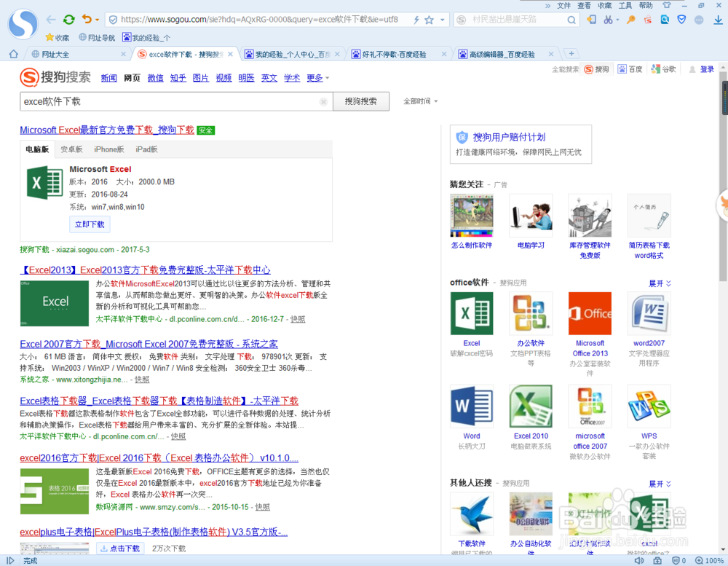728x566 pixels.
Task: Open the 全部时间 time filter
Action: [x=420, y=101]
